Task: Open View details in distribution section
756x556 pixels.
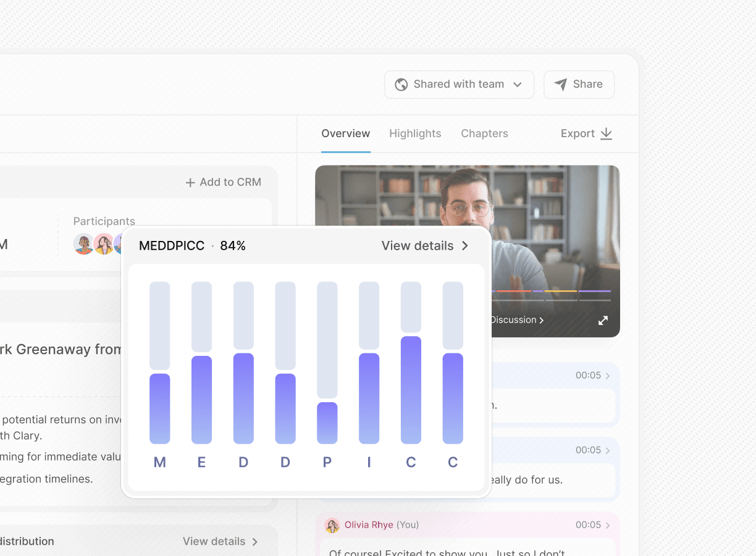Action: click(x=220, y=542)
